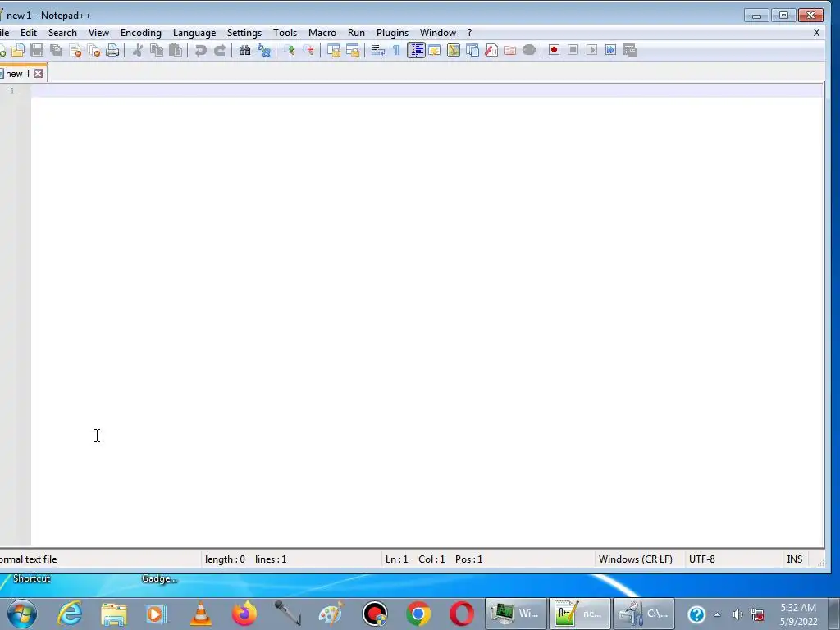Click the Redo arrow icon
Screen dimensions: 840x630
220,50
